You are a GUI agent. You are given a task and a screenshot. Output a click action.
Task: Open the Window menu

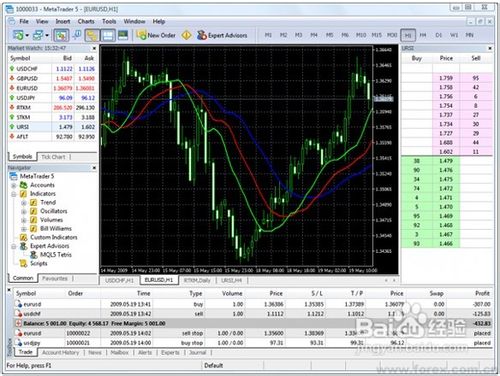pos(134,21)
